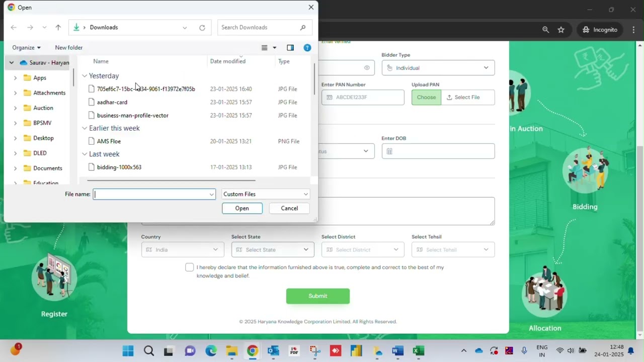Open Windows Start menu

[x=128, y=351]
